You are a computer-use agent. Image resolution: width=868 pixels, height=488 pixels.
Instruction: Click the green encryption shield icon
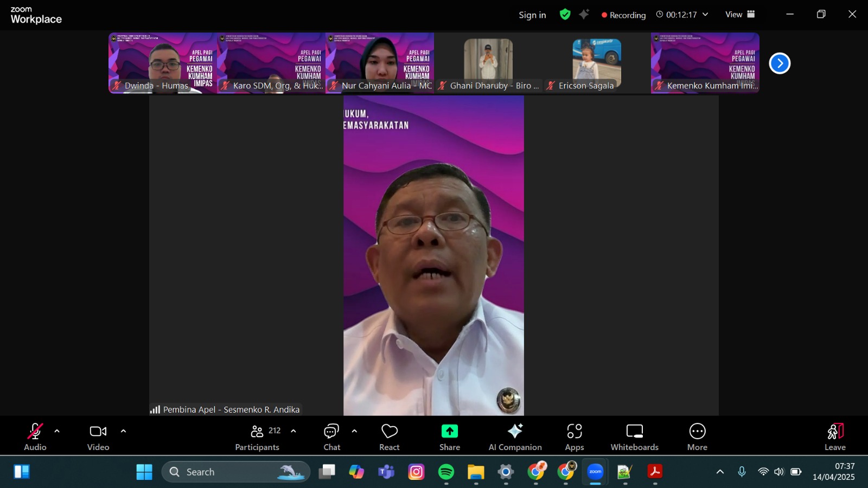pos(565,15)
